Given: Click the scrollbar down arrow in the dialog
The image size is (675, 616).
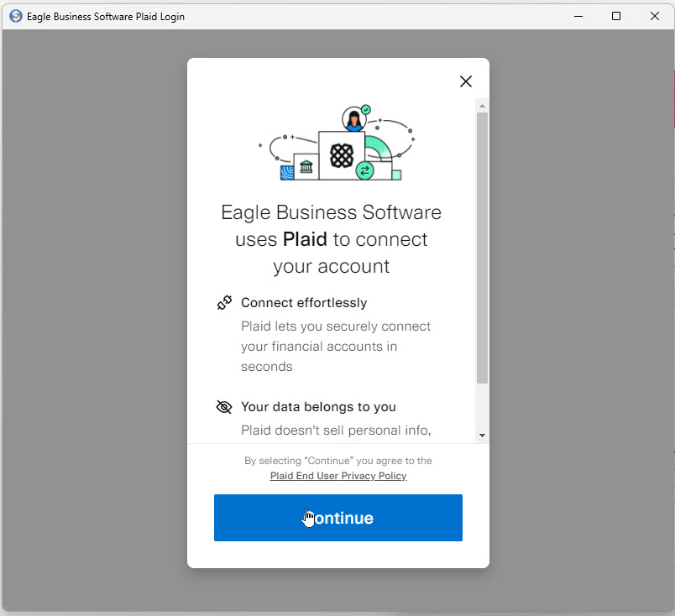Looking at the screenshot, I should tap(482, 435).
